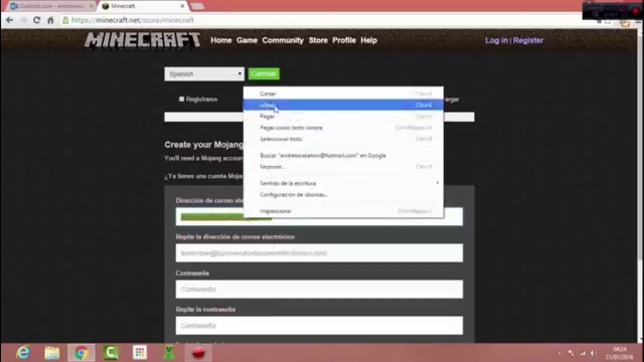This screenshot has width=644, height=362.
Task: Click the Log in link
Action: 496,40
